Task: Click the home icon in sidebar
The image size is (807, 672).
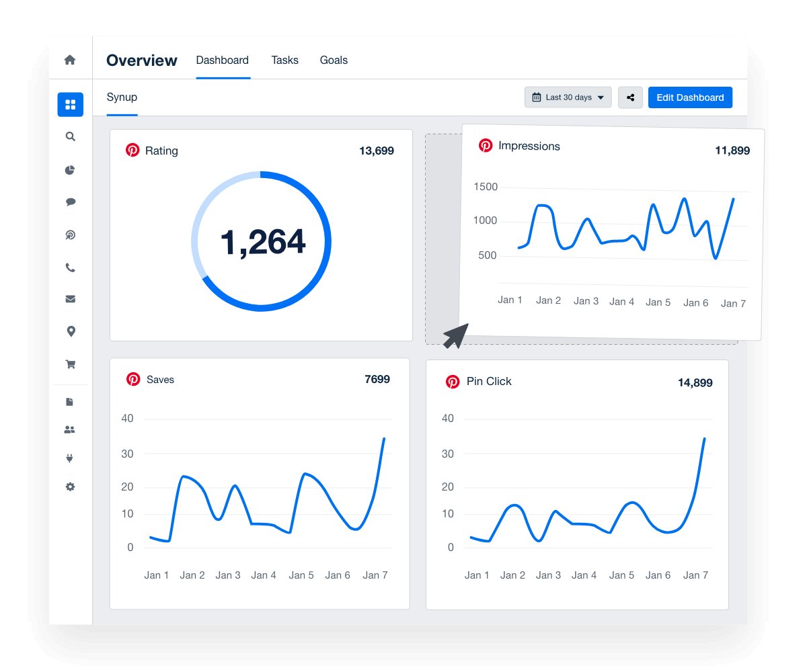Action: click(70, 60)
